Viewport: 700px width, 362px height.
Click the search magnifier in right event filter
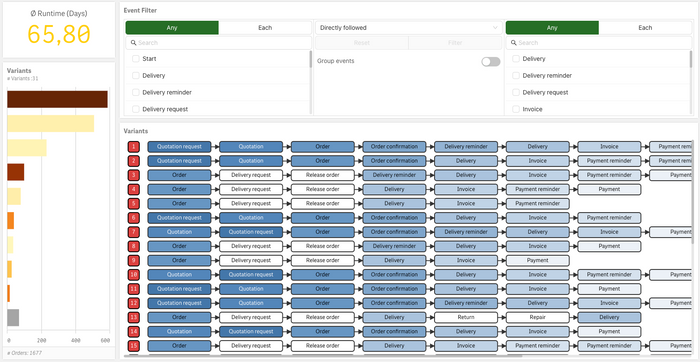coord(514,43)
